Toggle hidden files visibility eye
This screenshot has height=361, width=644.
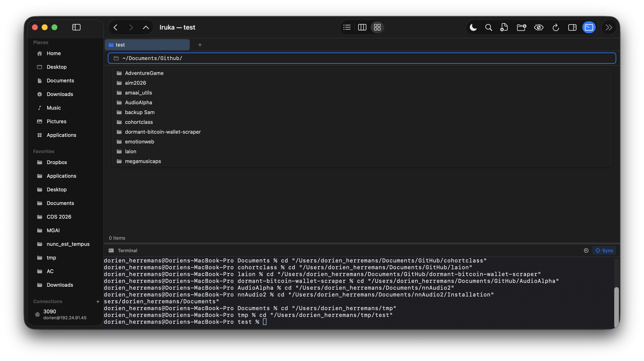[x=539, y=27]
